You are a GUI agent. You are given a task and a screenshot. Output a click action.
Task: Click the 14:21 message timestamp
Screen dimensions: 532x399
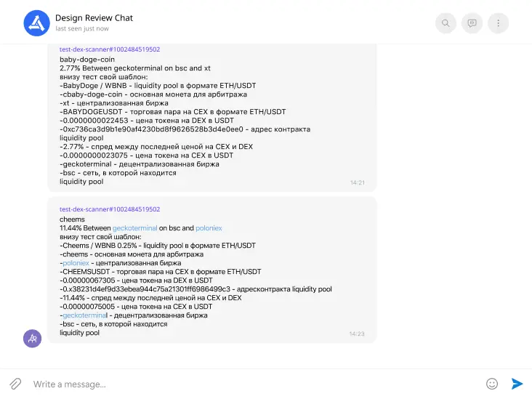[x=357, y=183]
